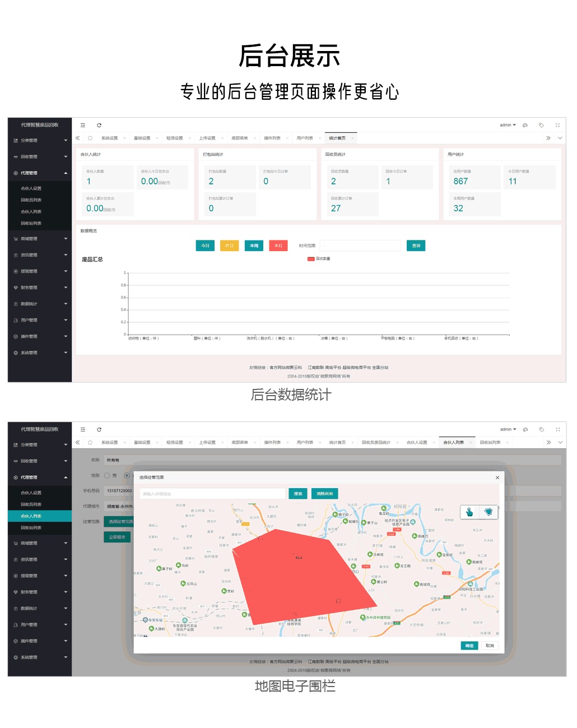Screen dimensions: 577x728
Task: Activate the polygon fence drawing tool
Action: coord(488,512)
